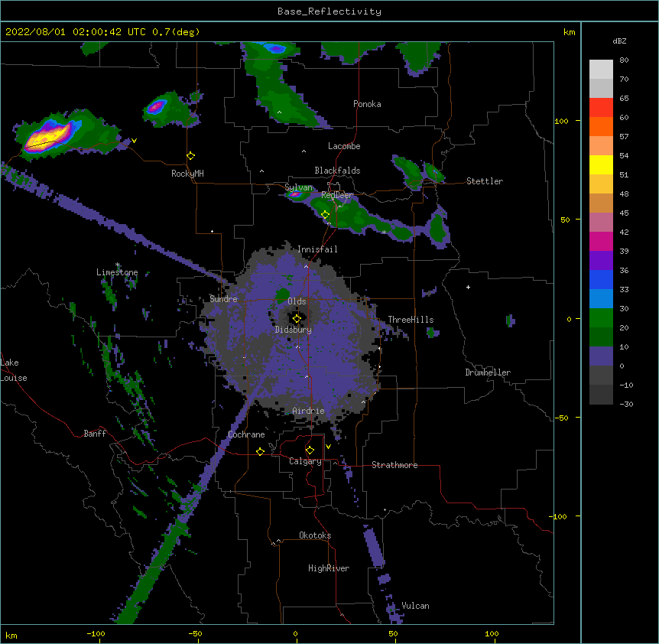The image size is (659, 644).
Task: Pick the magenta swatch in the dBZ legend
Action: [x=601, y=241]
